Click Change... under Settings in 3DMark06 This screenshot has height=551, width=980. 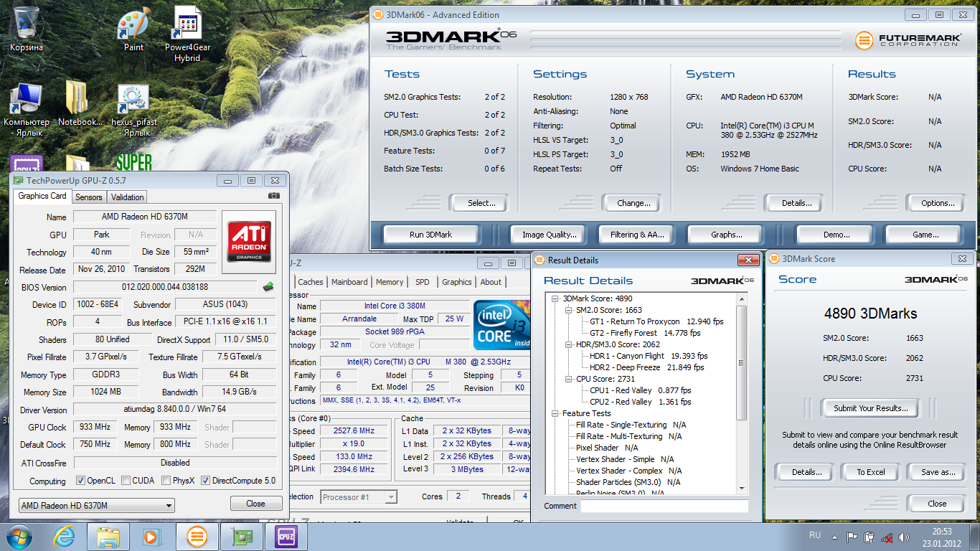633,203
